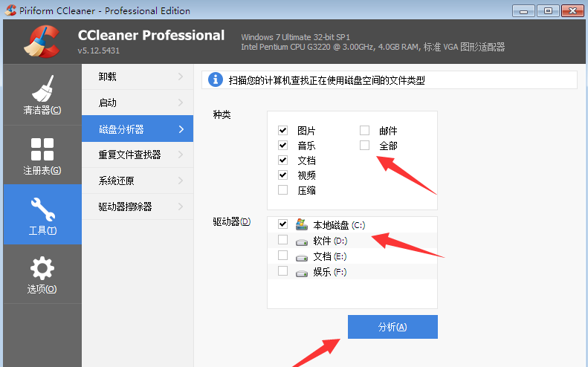Click the 图片 label text
588x367 pixels.
pyautogui.click(x=306, y=131)
